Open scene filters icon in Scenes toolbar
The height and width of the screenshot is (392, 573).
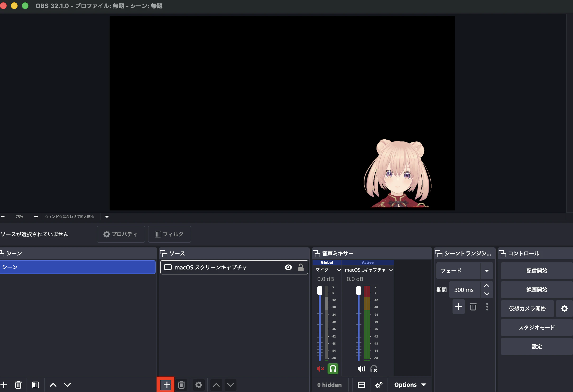(x=36, y=385)
